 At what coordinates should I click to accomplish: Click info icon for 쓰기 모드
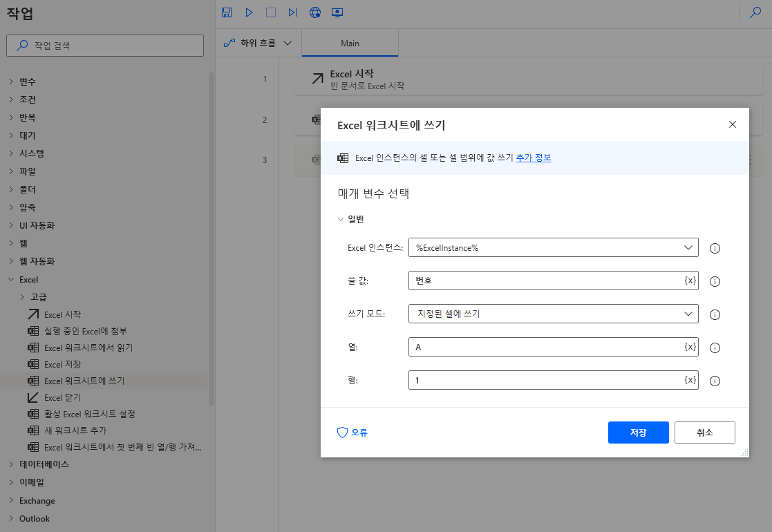[715, 314]
